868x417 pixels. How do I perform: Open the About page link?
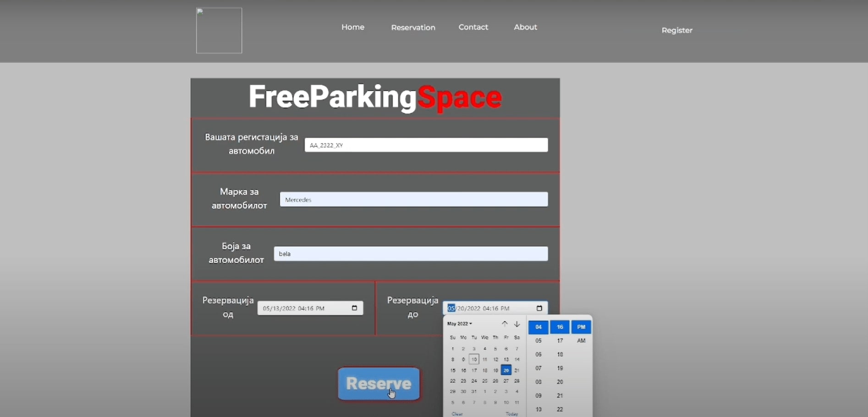point(525,27)
